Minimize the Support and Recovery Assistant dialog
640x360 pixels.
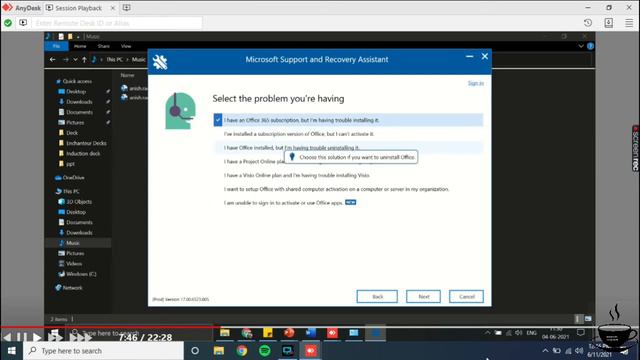tap(470, 56)
